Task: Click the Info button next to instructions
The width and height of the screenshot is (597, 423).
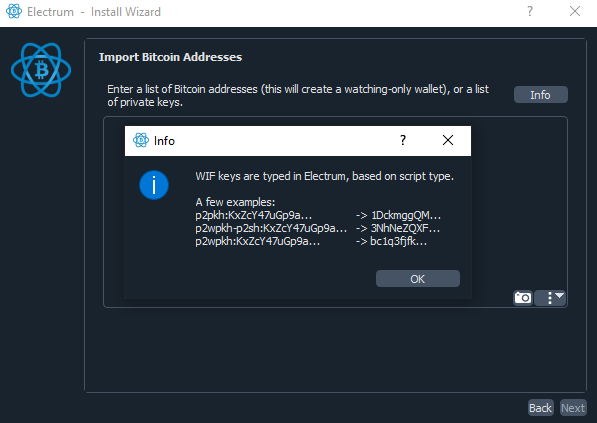Action: 541,95
